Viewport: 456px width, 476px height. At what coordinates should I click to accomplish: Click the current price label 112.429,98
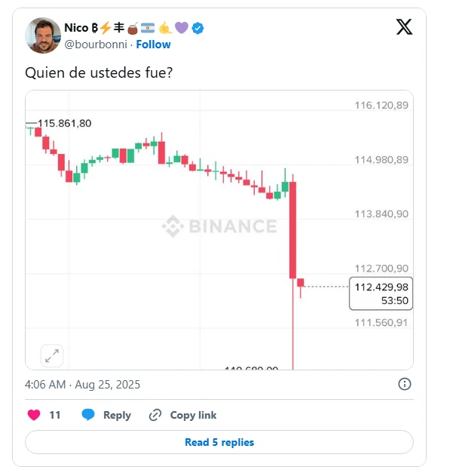coord(381,287)
